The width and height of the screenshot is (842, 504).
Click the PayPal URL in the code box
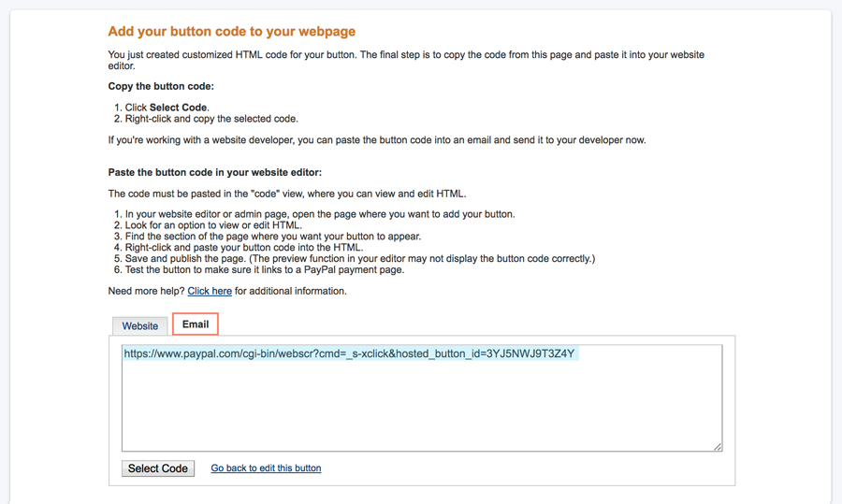[350, 353]
